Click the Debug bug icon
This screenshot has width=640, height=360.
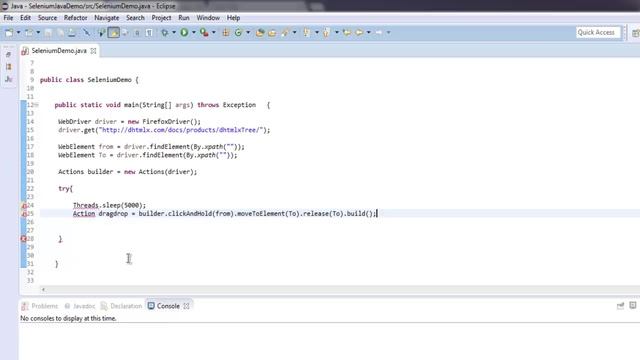pos(164,33)
